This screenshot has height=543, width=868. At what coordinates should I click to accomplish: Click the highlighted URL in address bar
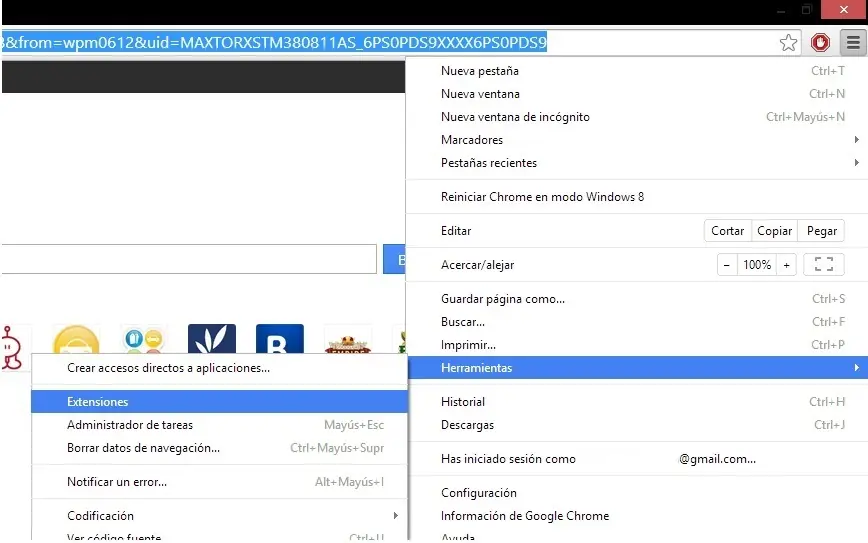coord(275,43)
